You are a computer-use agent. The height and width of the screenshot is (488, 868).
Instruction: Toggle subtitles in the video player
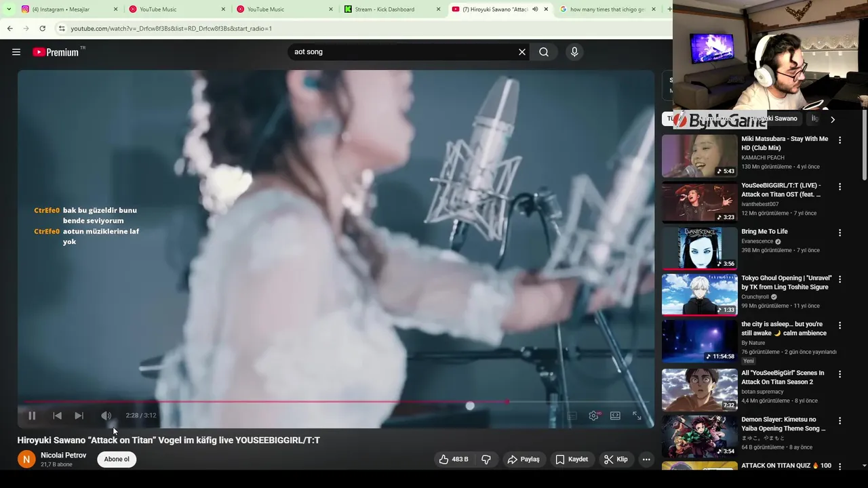[x=572, y=415]
